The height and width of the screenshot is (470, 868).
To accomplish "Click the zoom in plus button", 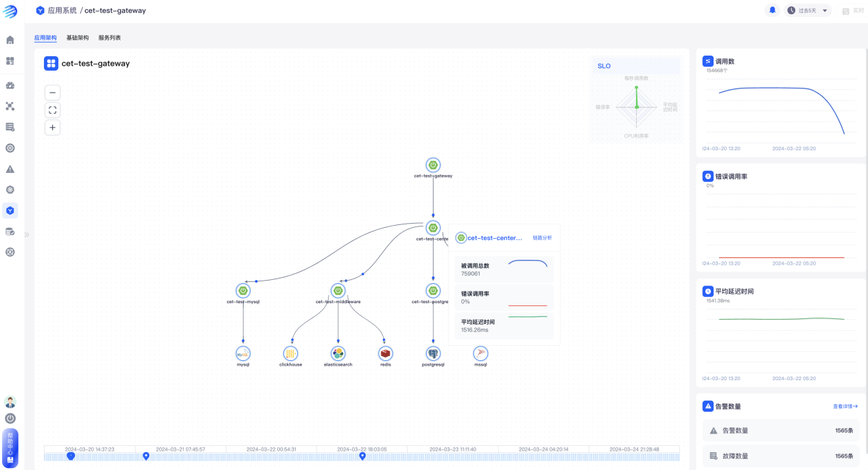I will (x=53, y=127).
